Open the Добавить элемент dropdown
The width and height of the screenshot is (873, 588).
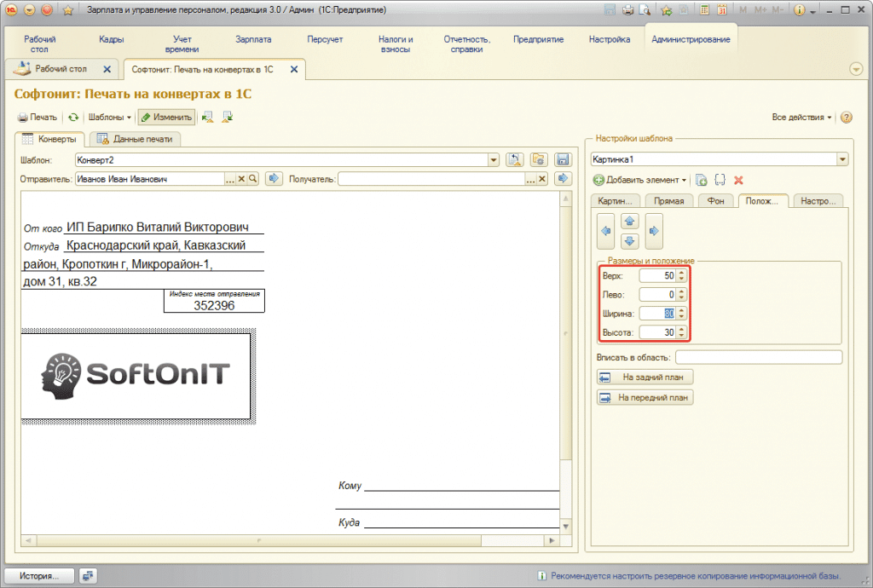coord(639,181)
